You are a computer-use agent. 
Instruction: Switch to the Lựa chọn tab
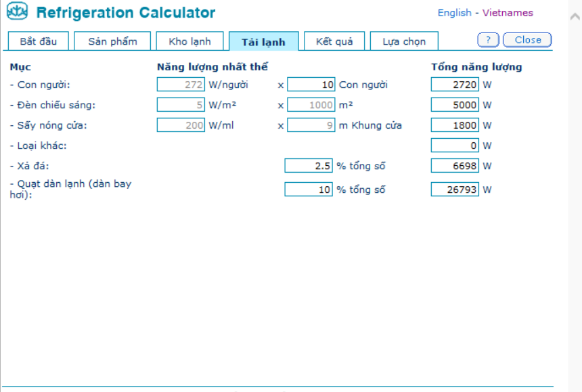(404, 41)
